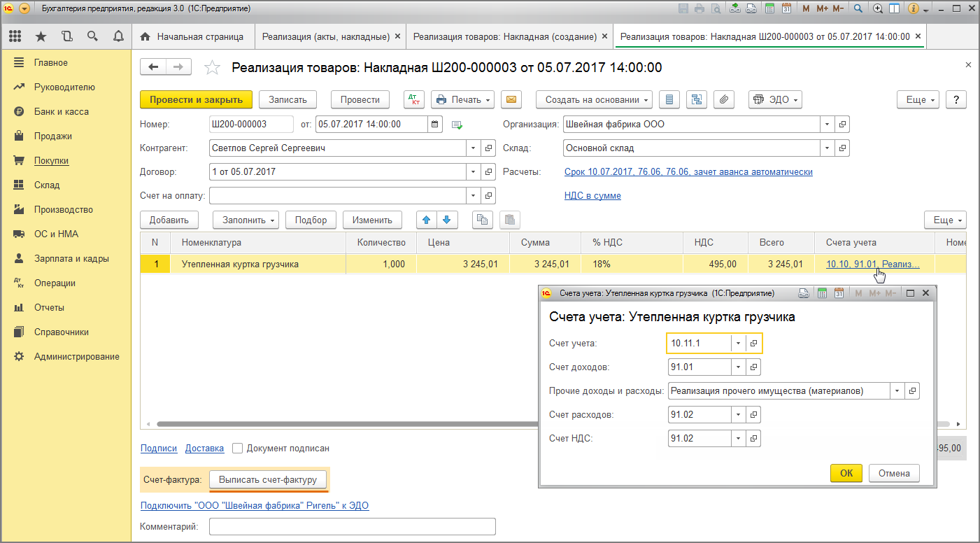Open the notifications bell
Screen dimensions: 980x543
[118, 36]
